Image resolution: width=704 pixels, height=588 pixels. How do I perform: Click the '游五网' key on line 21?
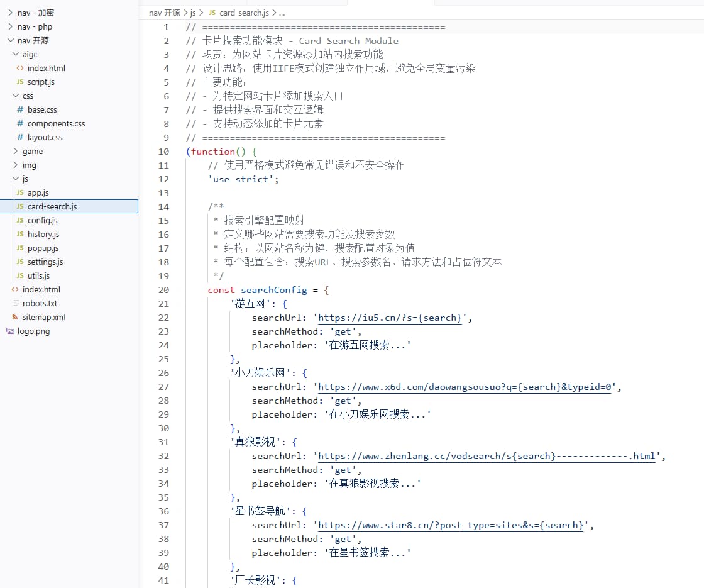(251, 304)
